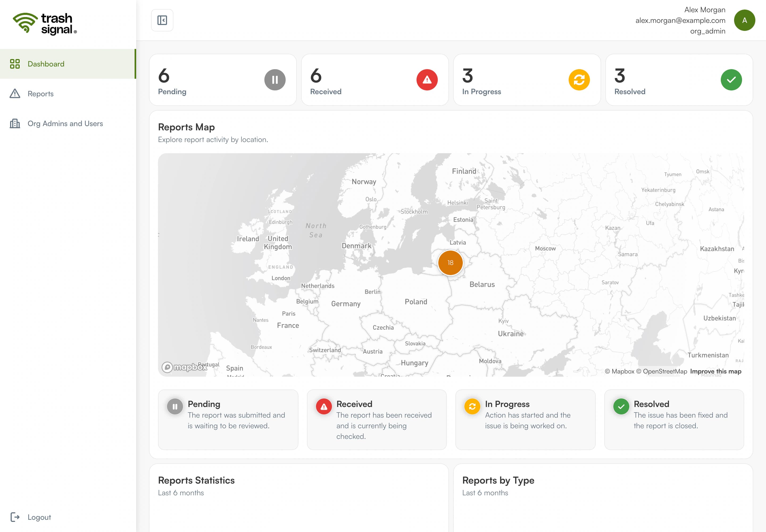Click the gray Pending pause icon in stats card
This screenshot has width=766, height=532.
pos(275,80)
